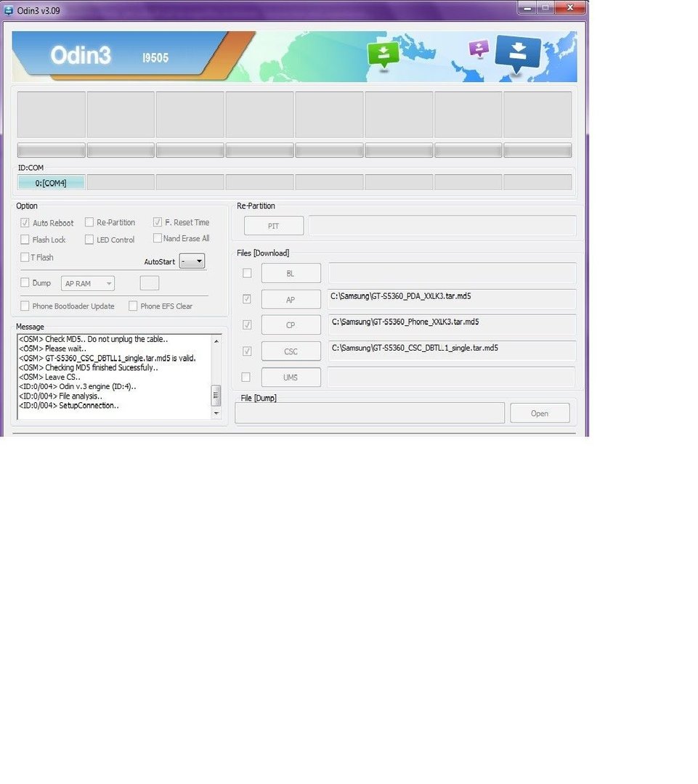This screenshot has width=698, height=784.
Task: Open the AP RAM dump dropdown
Action: 88,284
